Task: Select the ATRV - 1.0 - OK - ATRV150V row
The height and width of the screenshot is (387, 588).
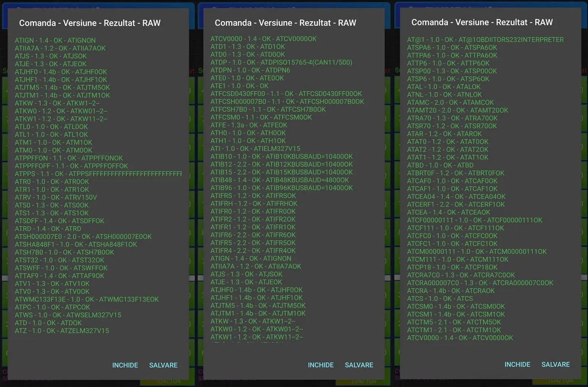Action: click(56, 197)
